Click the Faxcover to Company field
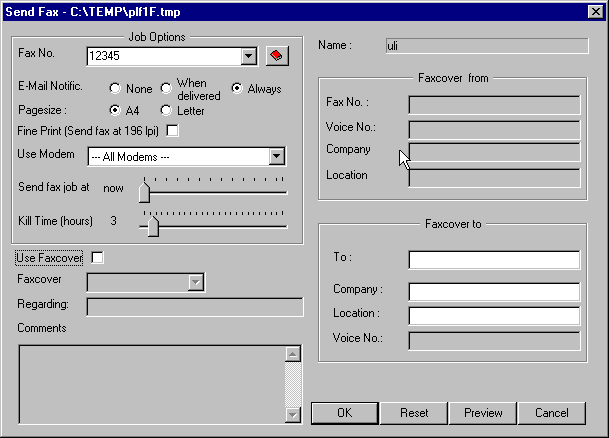Image resolution: width=609 pixels, height=438 pixels. (x=494, y=292)
